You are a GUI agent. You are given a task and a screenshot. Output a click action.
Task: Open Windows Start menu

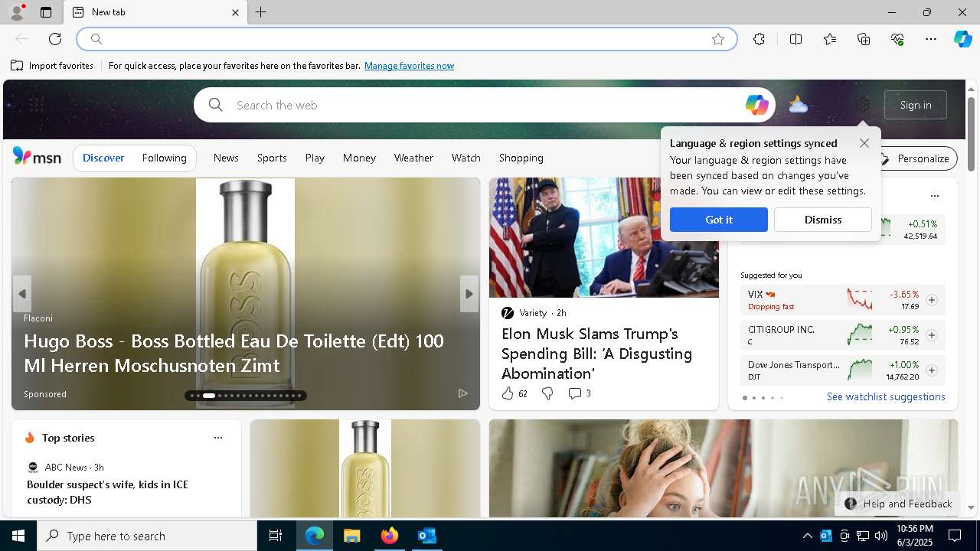(18, 536)
